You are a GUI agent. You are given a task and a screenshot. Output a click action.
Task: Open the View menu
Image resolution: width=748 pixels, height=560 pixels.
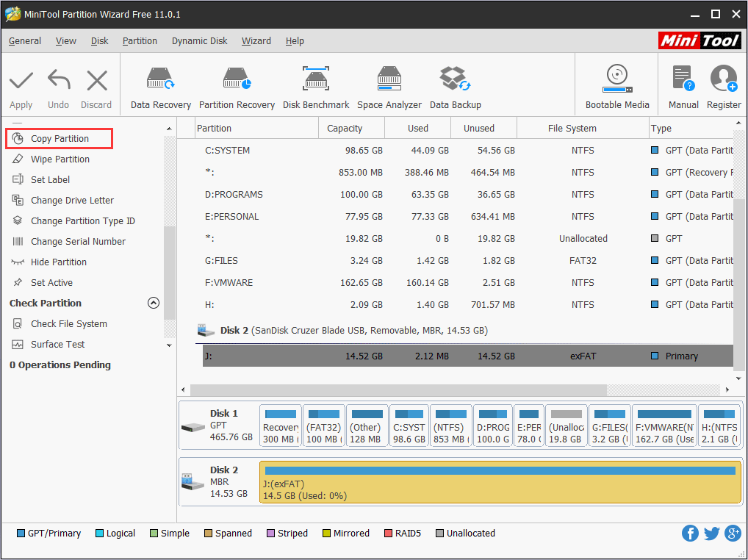click(66, 41)
